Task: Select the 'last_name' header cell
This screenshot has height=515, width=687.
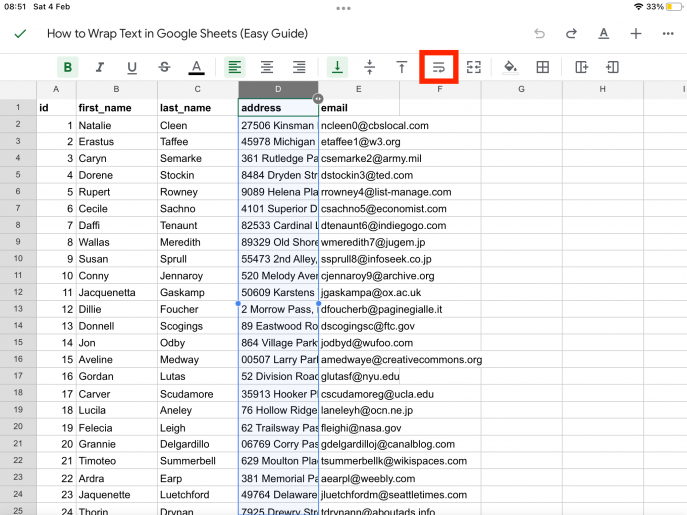Action: [x=198, y=108]
